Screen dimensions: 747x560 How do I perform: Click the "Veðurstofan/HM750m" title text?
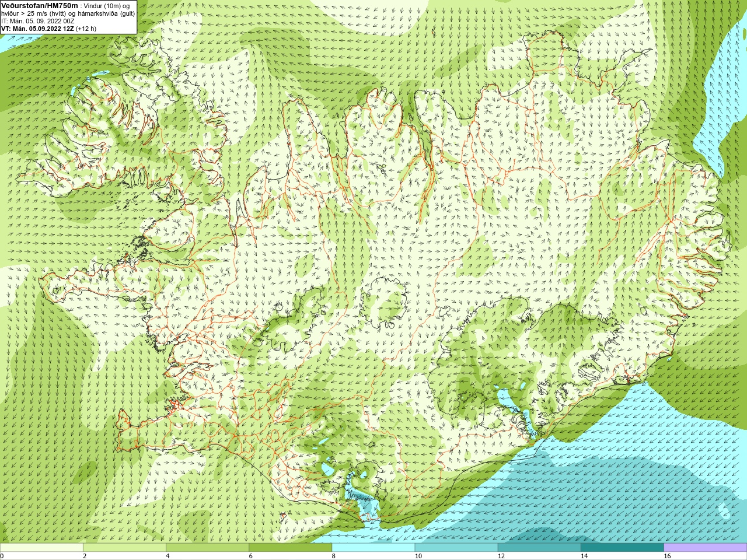coord(40,5)
